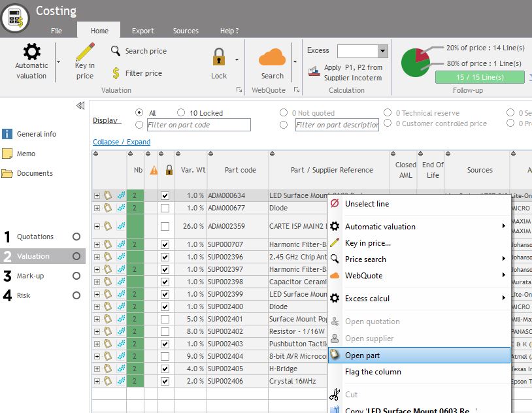Click the WebQuote cloud Search icon
This screenshot has width=532, height=413.
[x=272, y=58]
